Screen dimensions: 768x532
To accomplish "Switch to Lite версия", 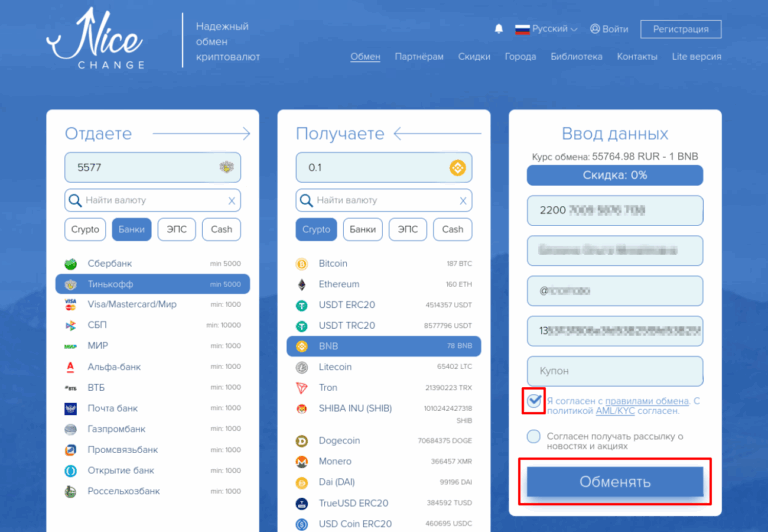I will coord(696,56).
